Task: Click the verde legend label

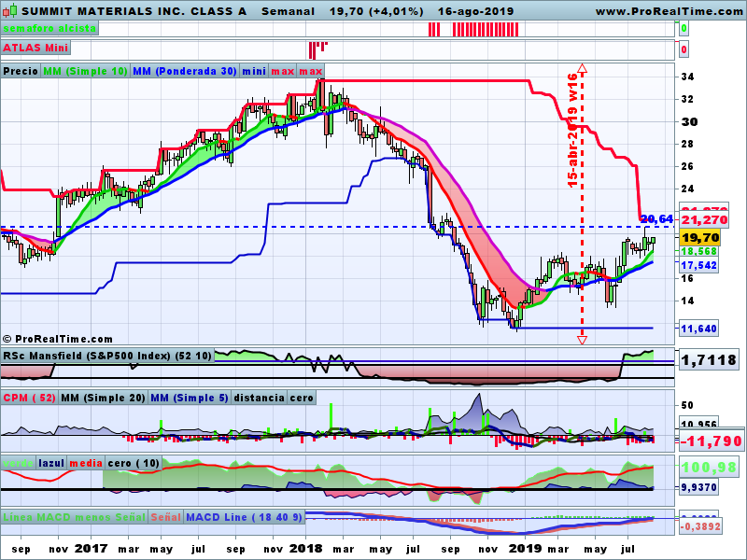Action: pyautogui.click(x=18, y=463)
